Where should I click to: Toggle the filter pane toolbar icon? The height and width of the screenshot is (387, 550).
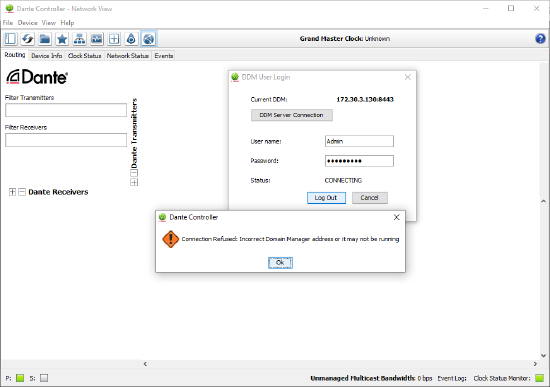point(10,39)
